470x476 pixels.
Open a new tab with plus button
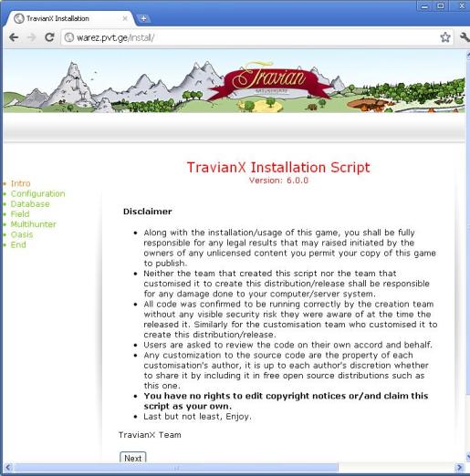pyautogui.click(x=143, y=18)
